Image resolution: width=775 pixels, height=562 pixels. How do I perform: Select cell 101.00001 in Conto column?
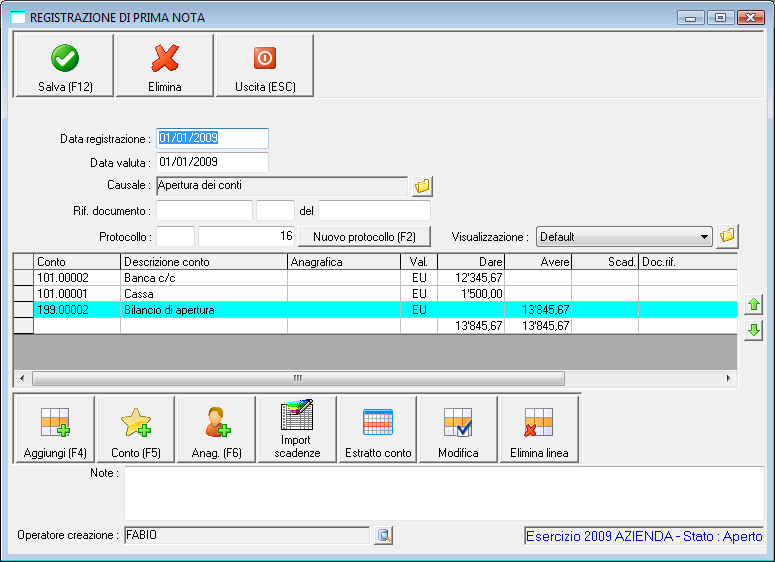77,294
